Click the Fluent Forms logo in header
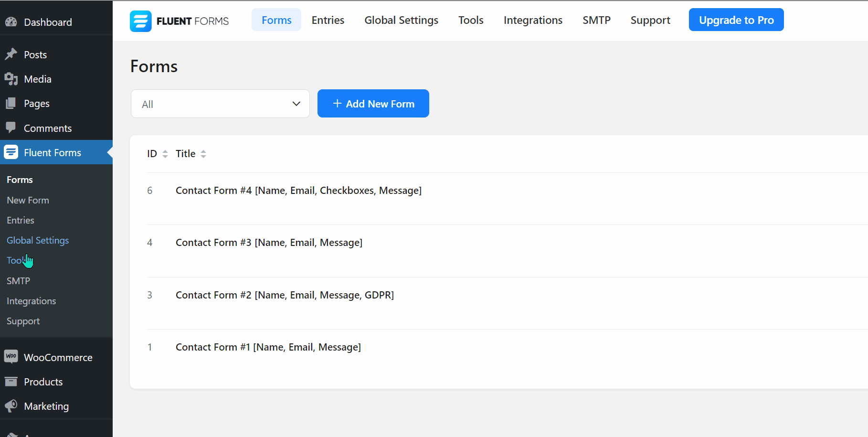Screen dimensions: 868x437 (x=179, y=21)
